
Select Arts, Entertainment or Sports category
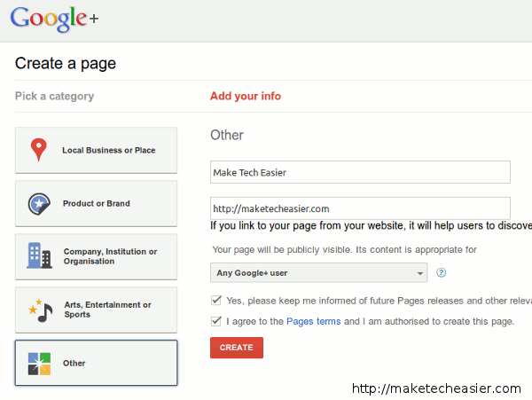[x=96, y=310]
